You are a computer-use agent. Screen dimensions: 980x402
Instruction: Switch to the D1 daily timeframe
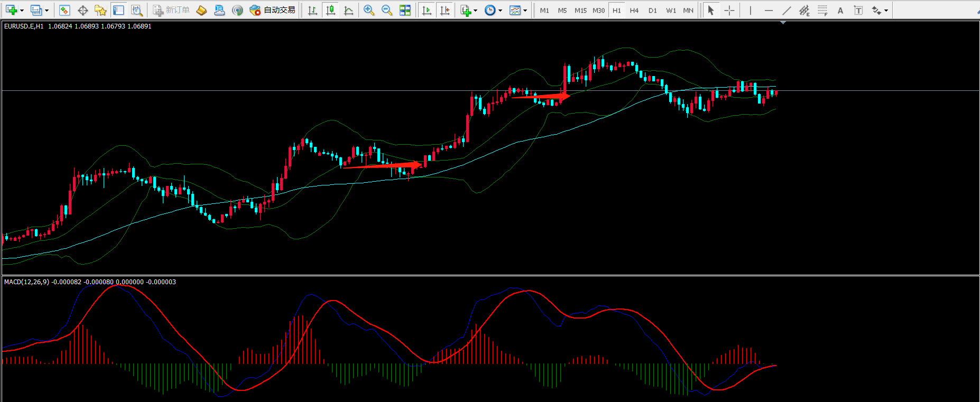coord(653,10)
